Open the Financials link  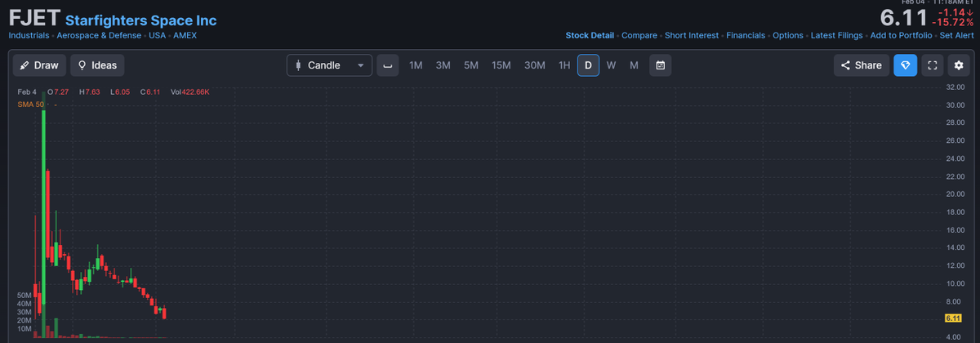(x=746, y=36)
